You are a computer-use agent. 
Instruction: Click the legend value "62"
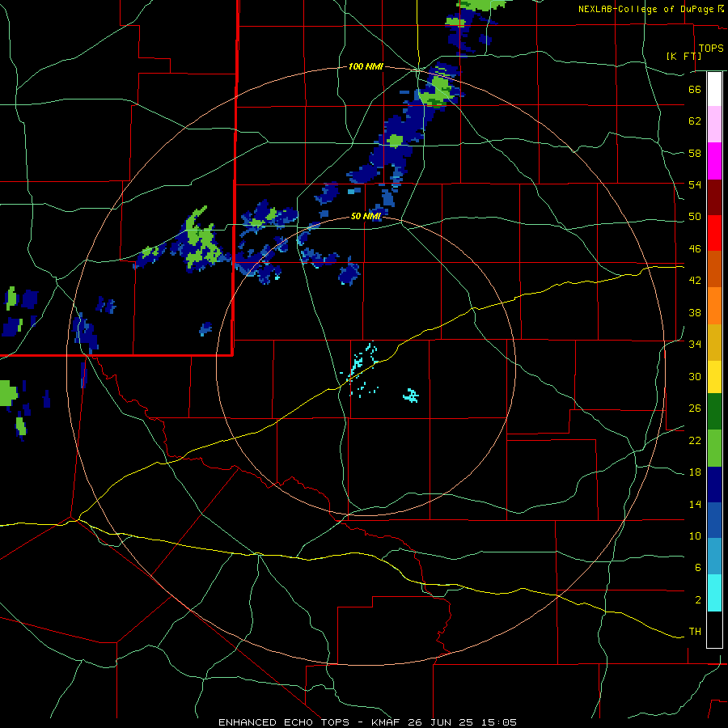coord(695,121)
